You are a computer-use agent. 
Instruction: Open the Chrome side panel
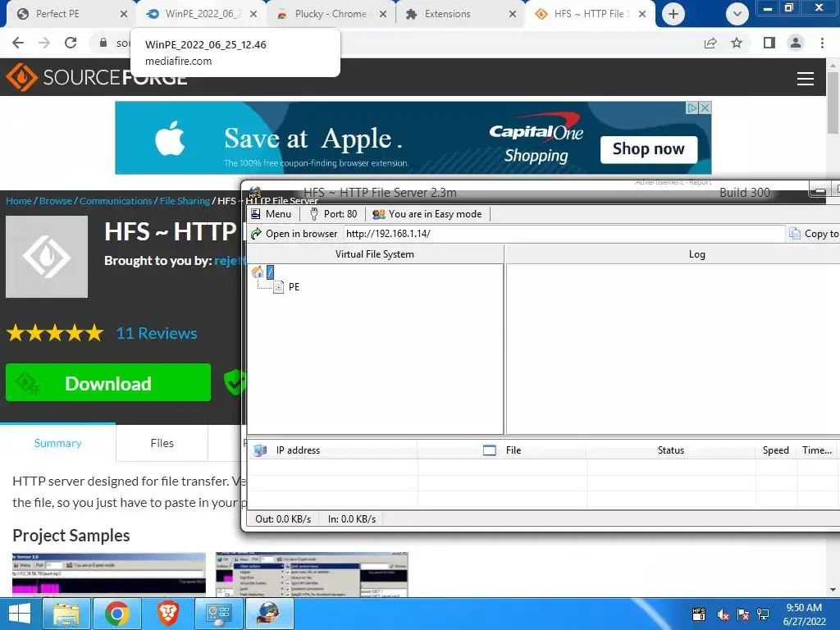(x=769, y=43)
